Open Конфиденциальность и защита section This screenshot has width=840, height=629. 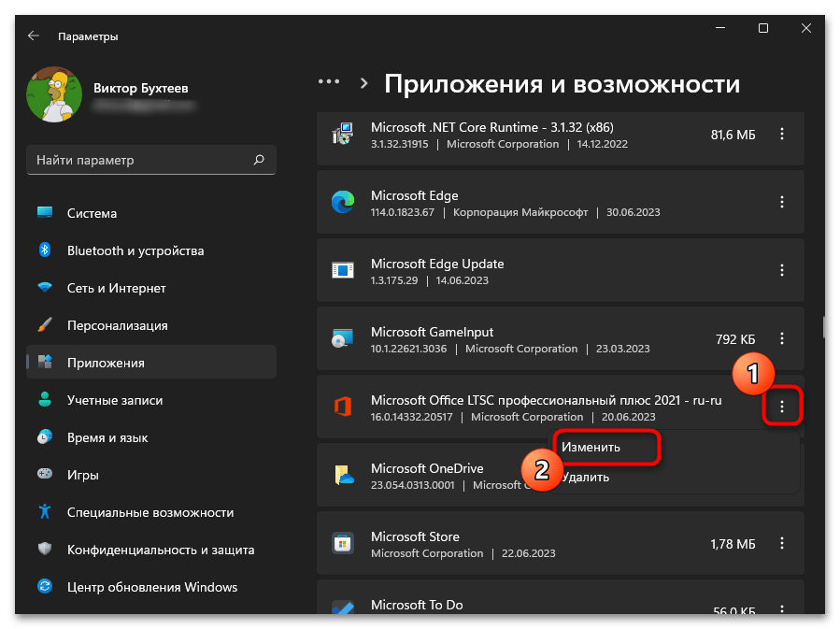click(151, 550)
